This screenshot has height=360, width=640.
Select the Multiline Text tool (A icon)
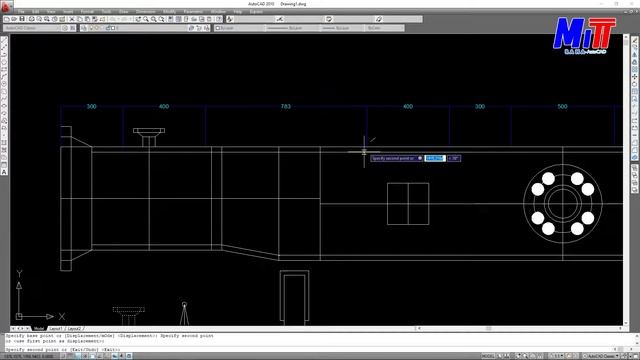click(4, 172)
